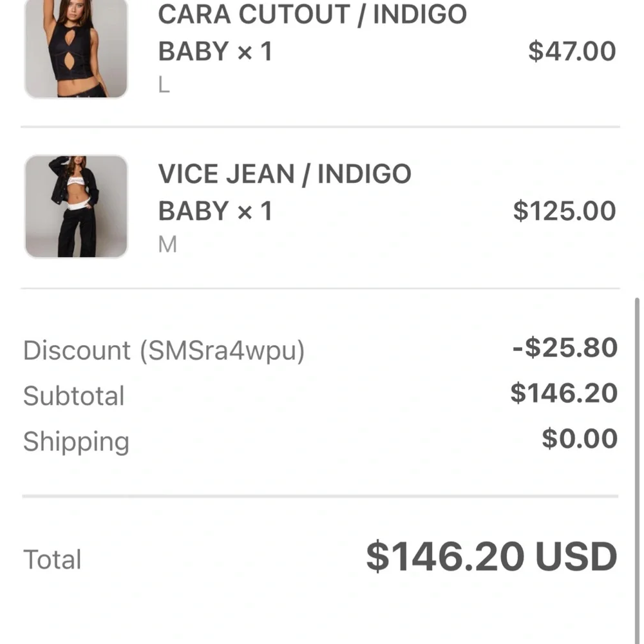Select the $146.20 subtotal amount
This screenshot has width=644, height=644.
[x=563, y=393]
